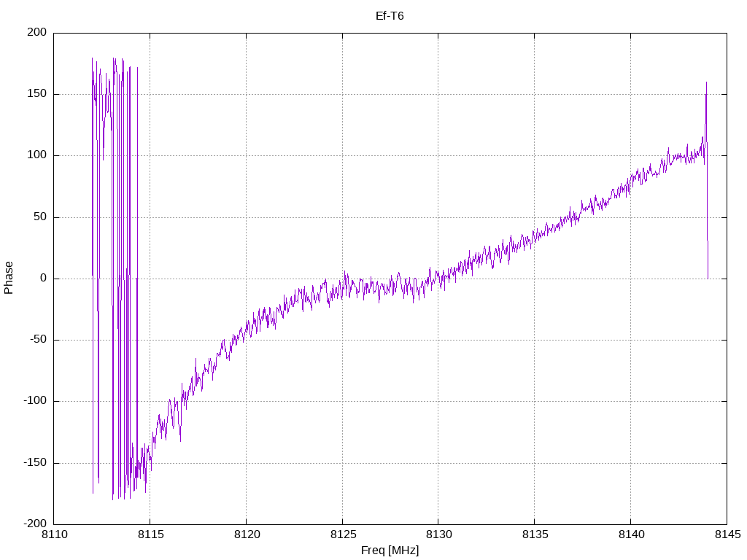Click y-axis tick label 50
Image resolution: width=747 pixels, height=560 pixels.
point(41,217)
